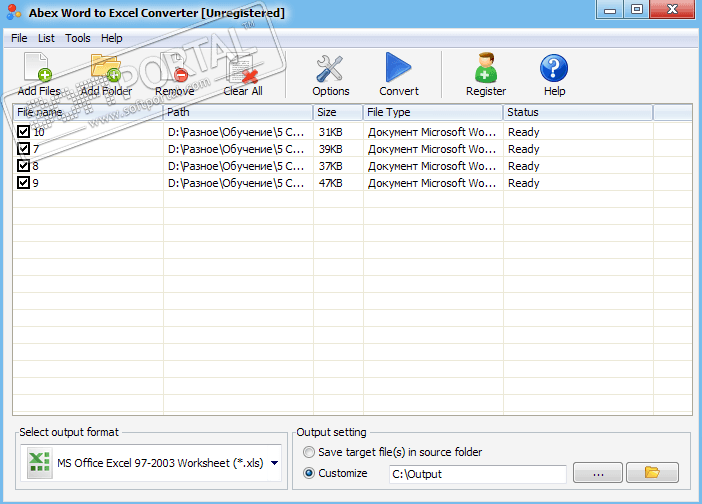Uncheck the checkbox for file 10
Image resolution: width=702 pixels, height=504 pixels.
coord(23,132)
